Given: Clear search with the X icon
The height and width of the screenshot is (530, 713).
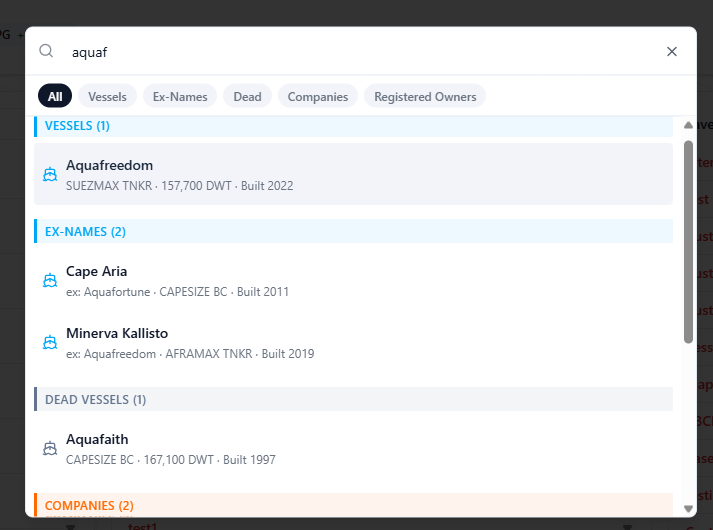Looking at the screenshot, I should [x=672, y=52].
